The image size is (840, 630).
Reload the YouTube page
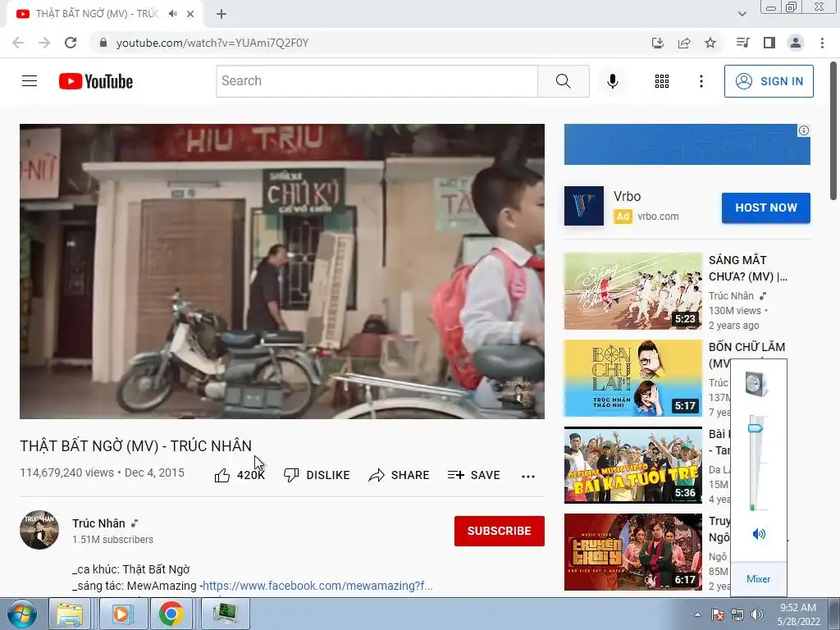coord(71,43)
